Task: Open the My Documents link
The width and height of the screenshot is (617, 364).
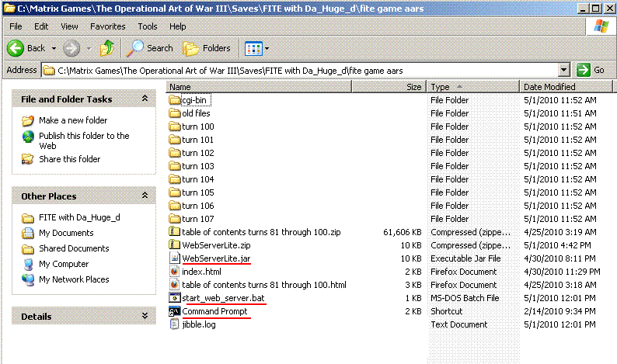Action: pos(66,233)
